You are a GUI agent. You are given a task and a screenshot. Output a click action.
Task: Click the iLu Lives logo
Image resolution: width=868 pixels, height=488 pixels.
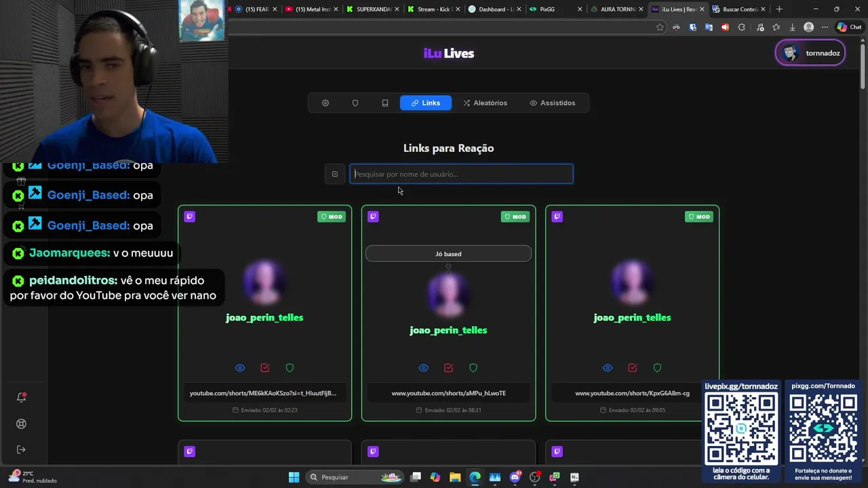(x=448, y=54)
